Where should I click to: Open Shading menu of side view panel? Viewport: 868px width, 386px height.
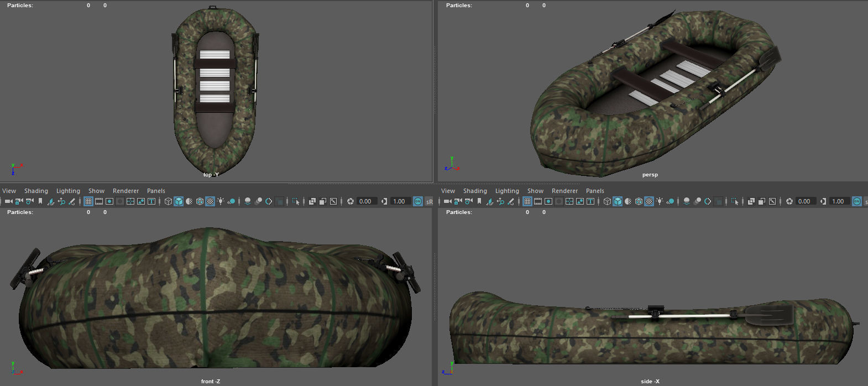pos(475,191)
